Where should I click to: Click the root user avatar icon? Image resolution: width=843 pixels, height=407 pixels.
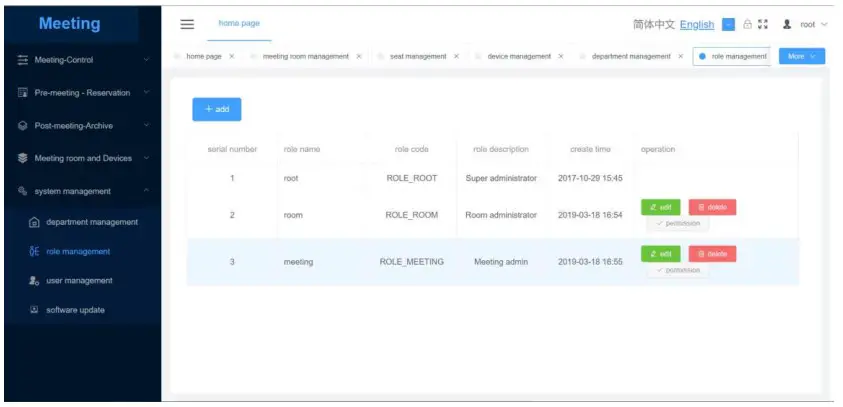(787, 24)
